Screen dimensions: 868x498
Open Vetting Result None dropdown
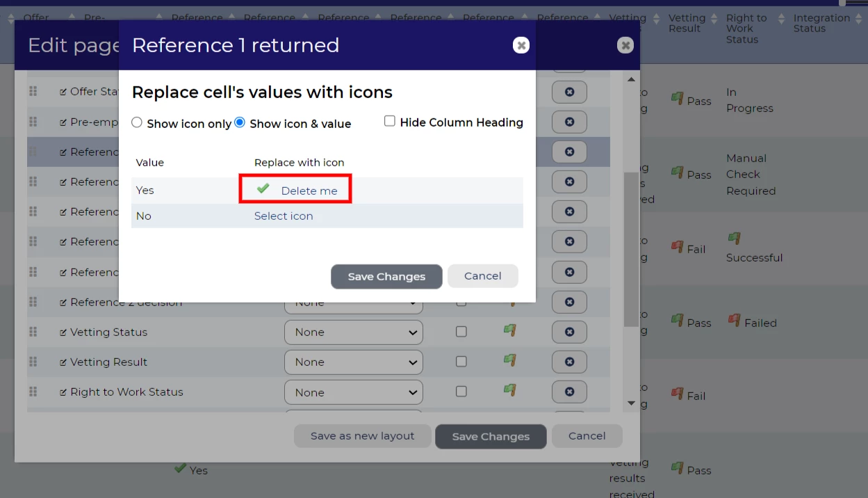point(353,362)
